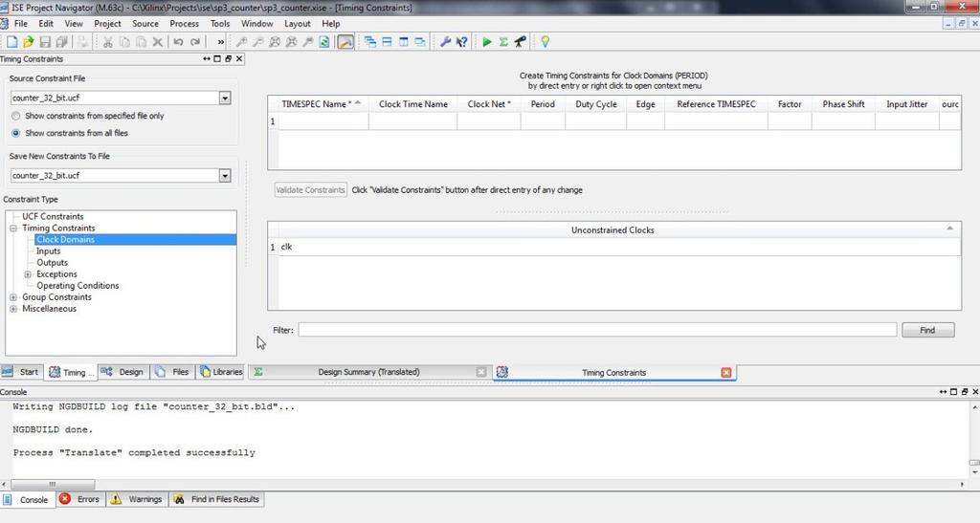Click the Save All toolbar icon
The image size is (980, 523).
coord(61,42)
